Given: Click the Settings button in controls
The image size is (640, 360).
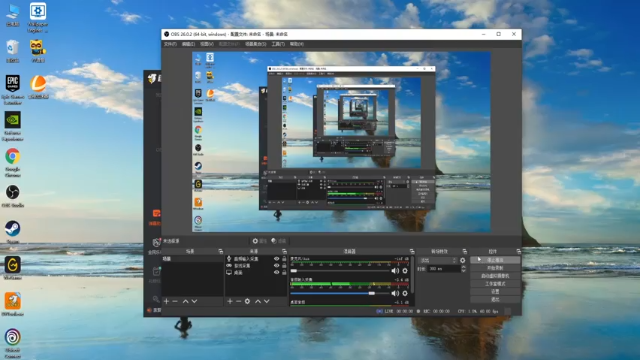Looking at the screenshot, I should click(x=495, y=291).
